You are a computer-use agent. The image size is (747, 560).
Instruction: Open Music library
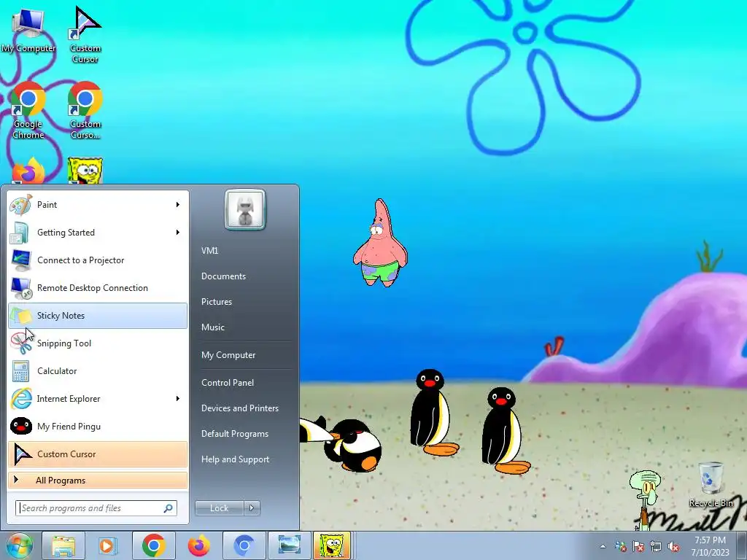coord(213,327)
